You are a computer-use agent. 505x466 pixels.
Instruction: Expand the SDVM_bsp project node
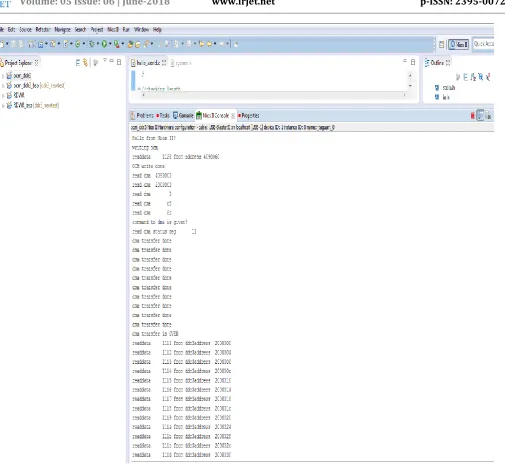(3, 106)
